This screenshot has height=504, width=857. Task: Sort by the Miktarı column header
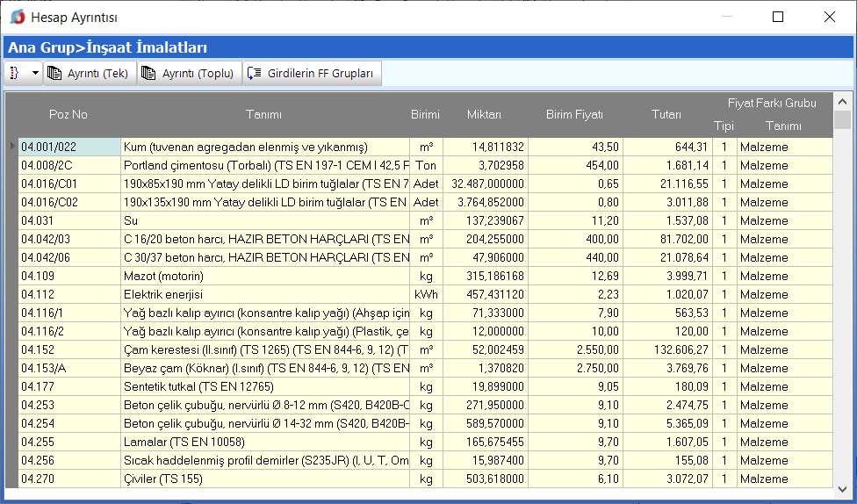(x=484, y=114)
